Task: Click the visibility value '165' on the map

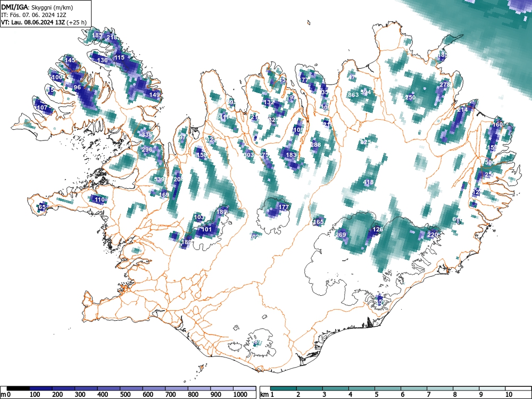Action: (319, 222)
